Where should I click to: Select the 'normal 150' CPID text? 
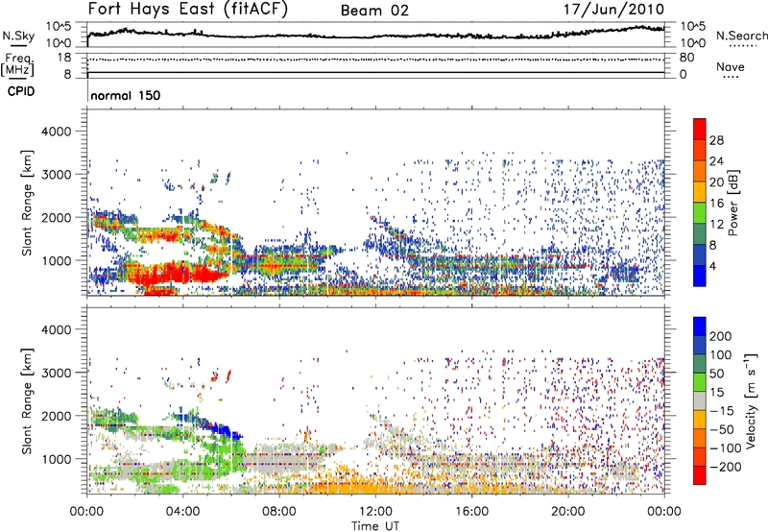[x=126, y=95]
